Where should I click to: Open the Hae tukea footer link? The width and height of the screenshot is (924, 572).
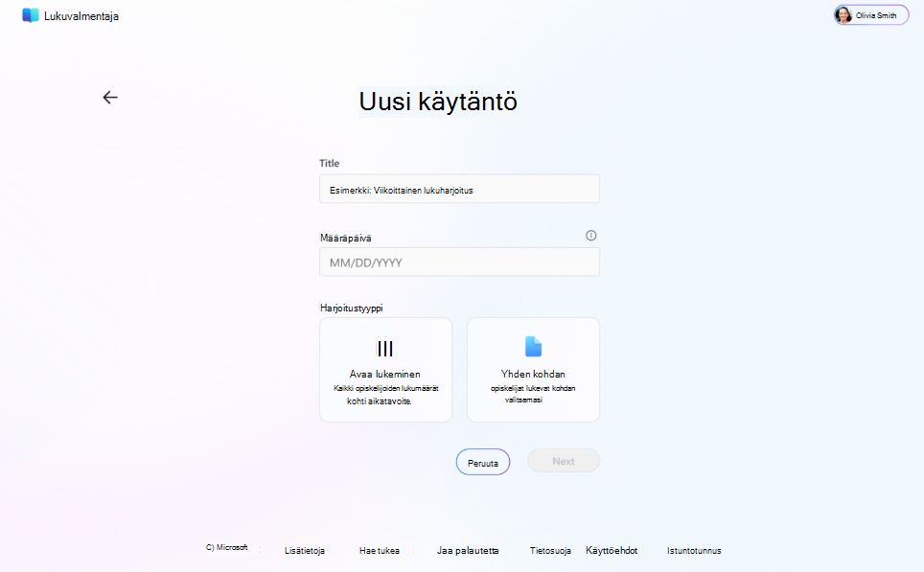click(x=380, y=551)
